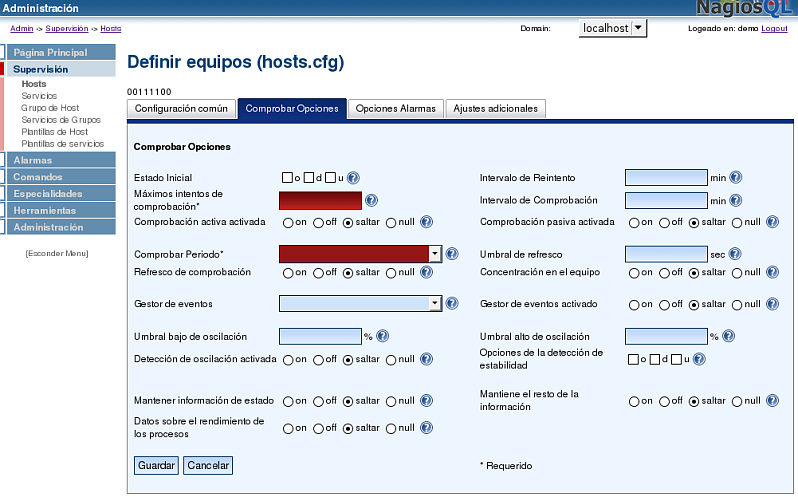
Task: Show help for Comprobar Periodo dropdown
Action: tap(451, 254)
